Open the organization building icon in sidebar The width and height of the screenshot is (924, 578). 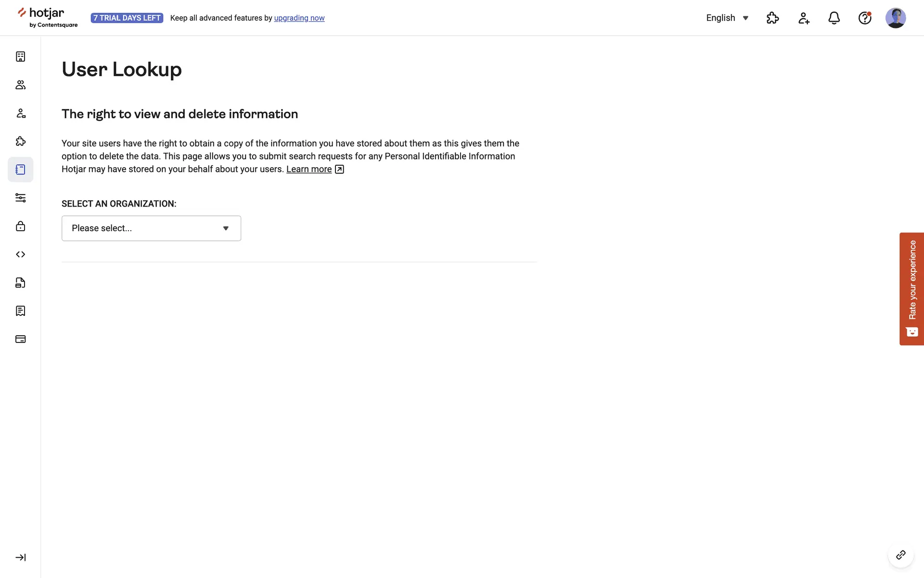[20, 57]
